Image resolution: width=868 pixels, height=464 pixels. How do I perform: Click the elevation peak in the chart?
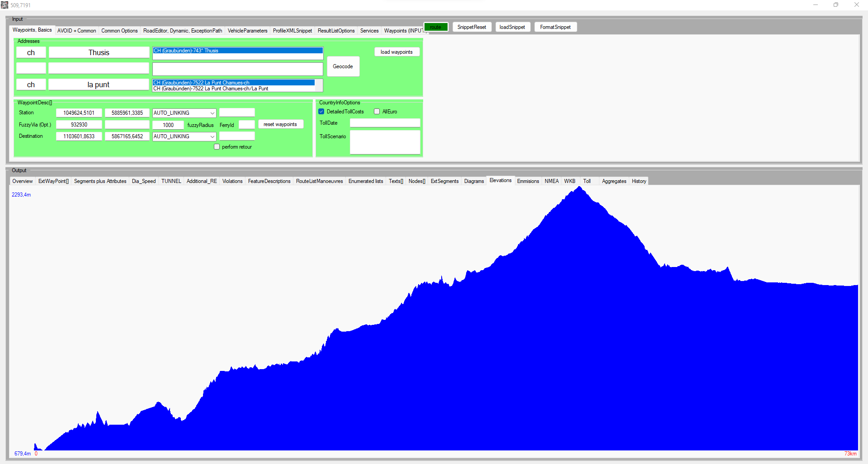coord(580,189)
